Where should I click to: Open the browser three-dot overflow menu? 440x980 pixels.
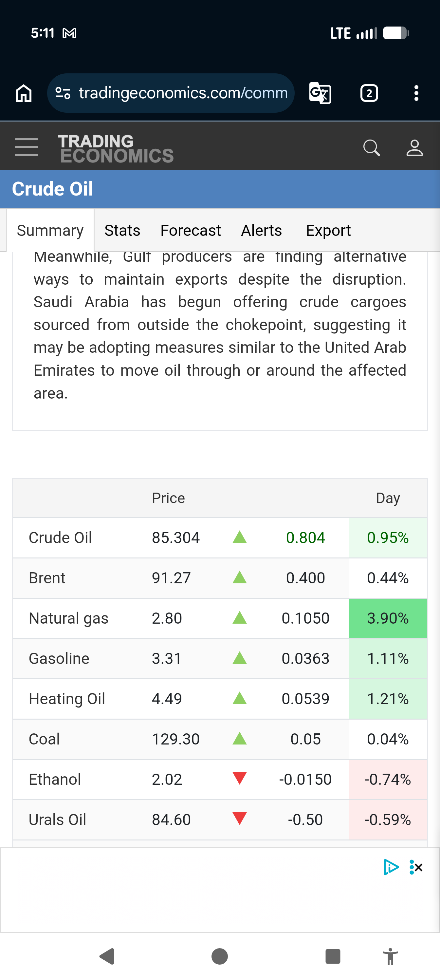(416, 93)
